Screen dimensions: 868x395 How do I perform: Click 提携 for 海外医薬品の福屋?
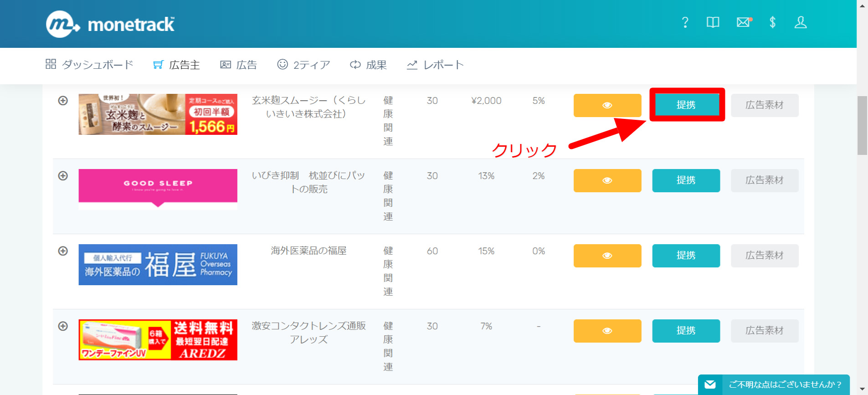(x=686, y=256)
